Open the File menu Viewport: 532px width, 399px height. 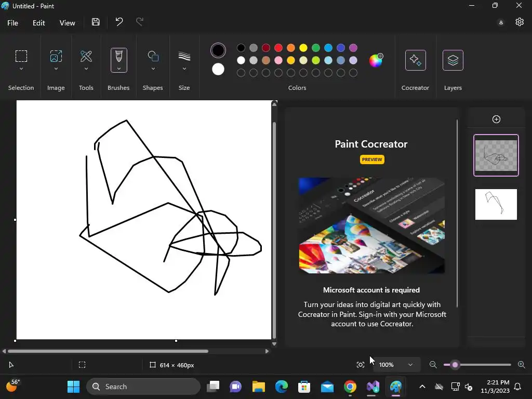12,23
